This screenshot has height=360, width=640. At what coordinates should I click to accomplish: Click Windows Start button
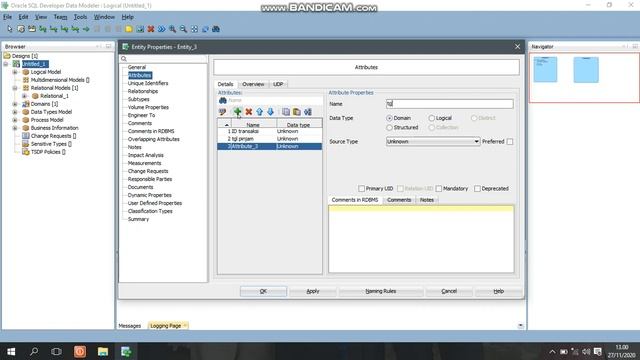coord(11,351)
